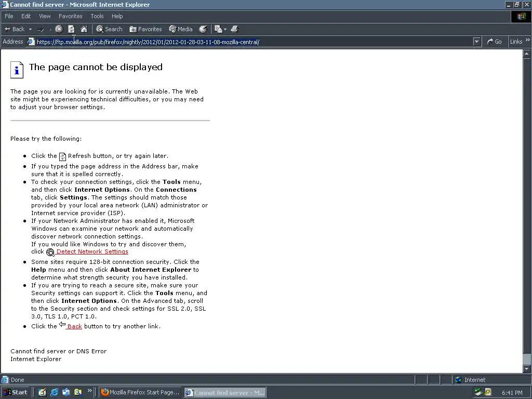Image resolution: width=532 pixels, height=399 pixels.
Task: Go to the Home page icon
Action: (x=84, y=29)
